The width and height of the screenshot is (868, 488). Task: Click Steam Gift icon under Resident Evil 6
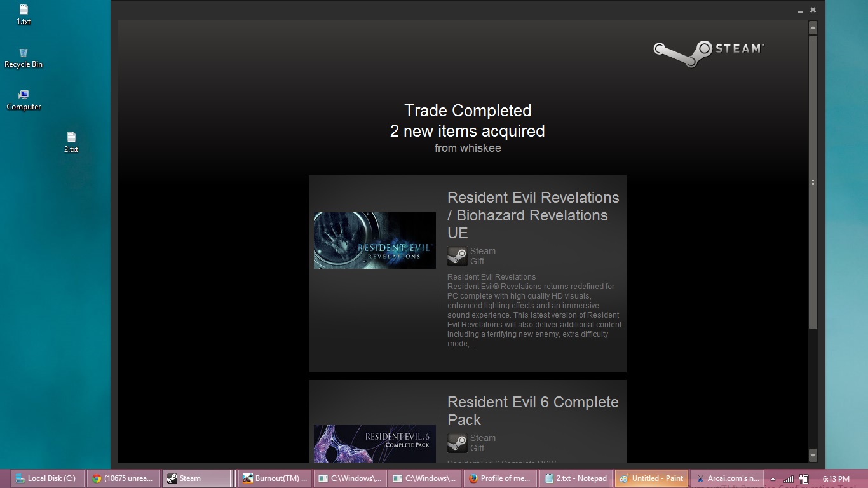457,443
